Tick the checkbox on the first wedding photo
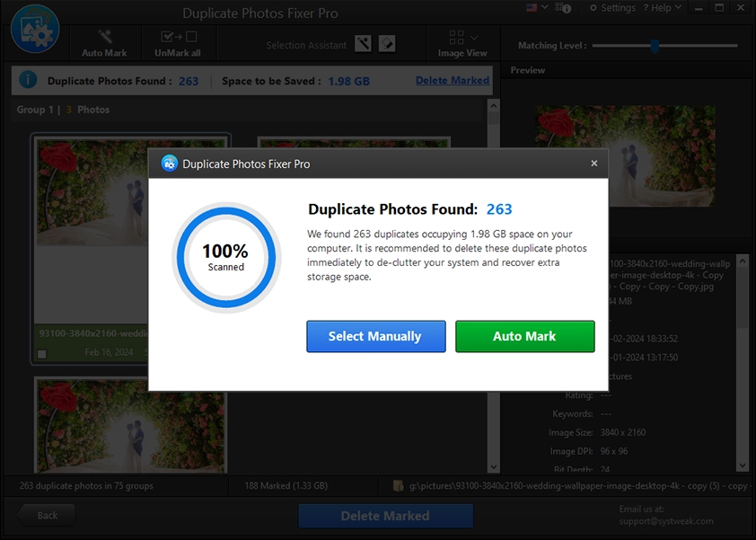 (x=42, y=354)
